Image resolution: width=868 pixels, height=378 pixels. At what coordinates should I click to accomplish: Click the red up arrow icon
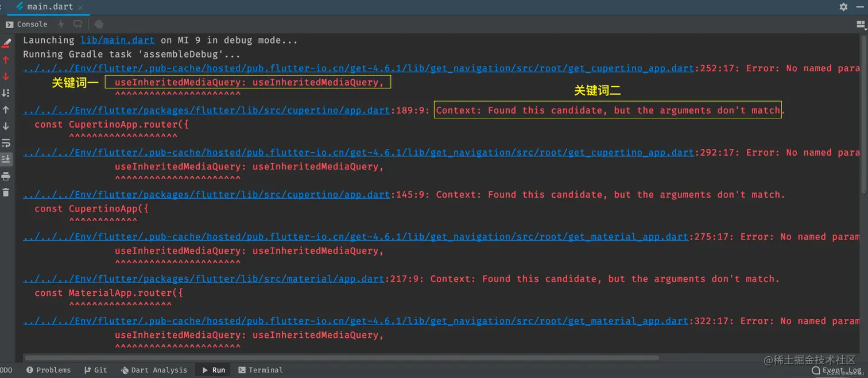pyautogui.click(x=6, y=60)
